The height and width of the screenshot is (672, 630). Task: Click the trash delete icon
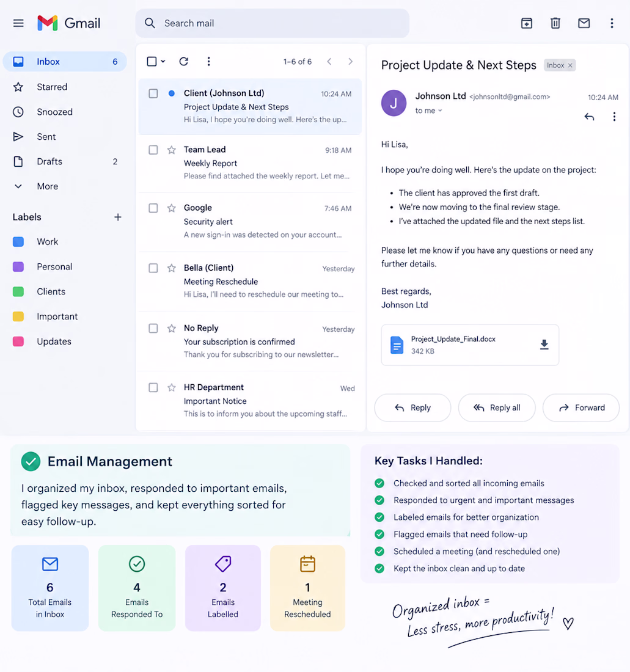tap(555, 23)
